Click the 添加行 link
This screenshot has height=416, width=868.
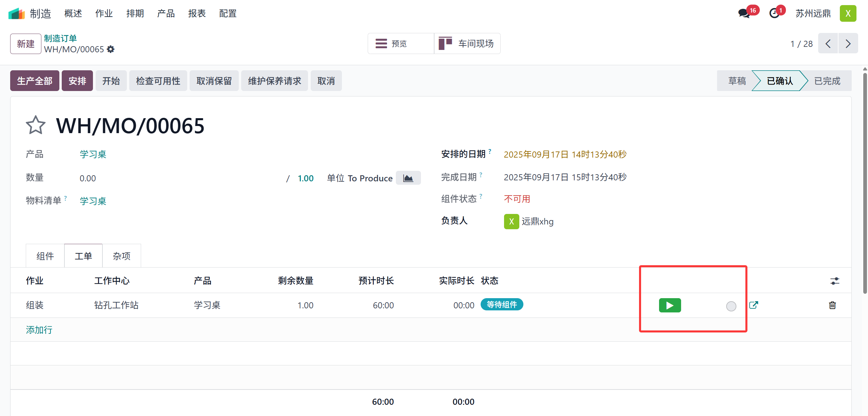point(39,330)
